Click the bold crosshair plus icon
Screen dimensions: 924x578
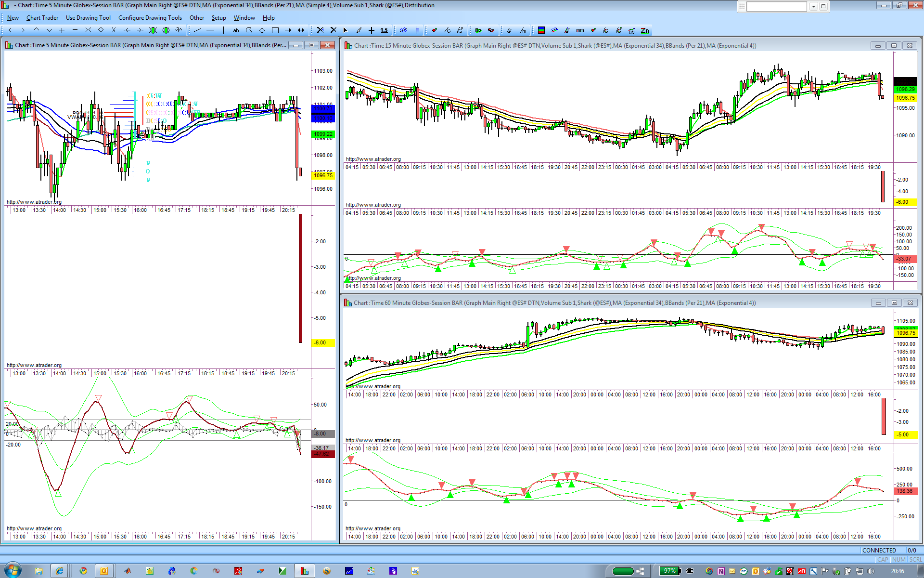(372, 30)
